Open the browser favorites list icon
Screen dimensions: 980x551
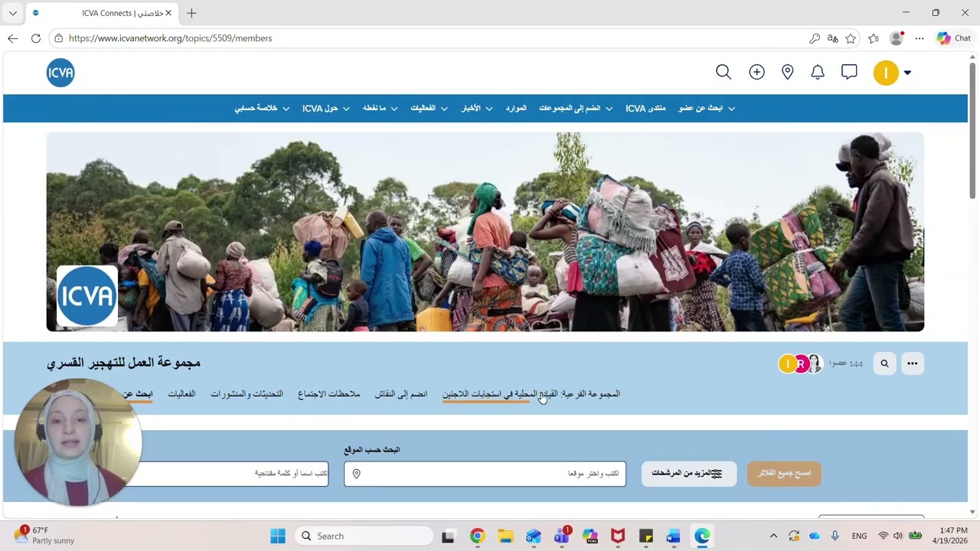(874, 38)
